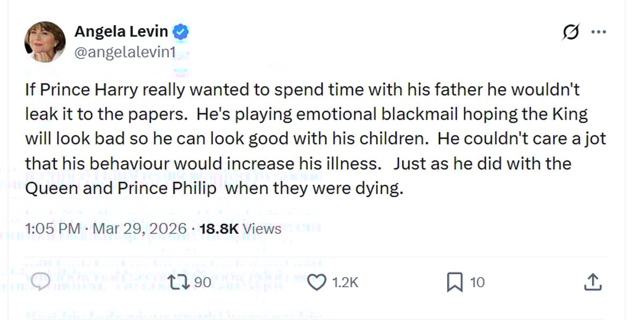The width and height of the screenshot is (644, 320).
Task: Open the share post upload icon
Action: [591, 282]
